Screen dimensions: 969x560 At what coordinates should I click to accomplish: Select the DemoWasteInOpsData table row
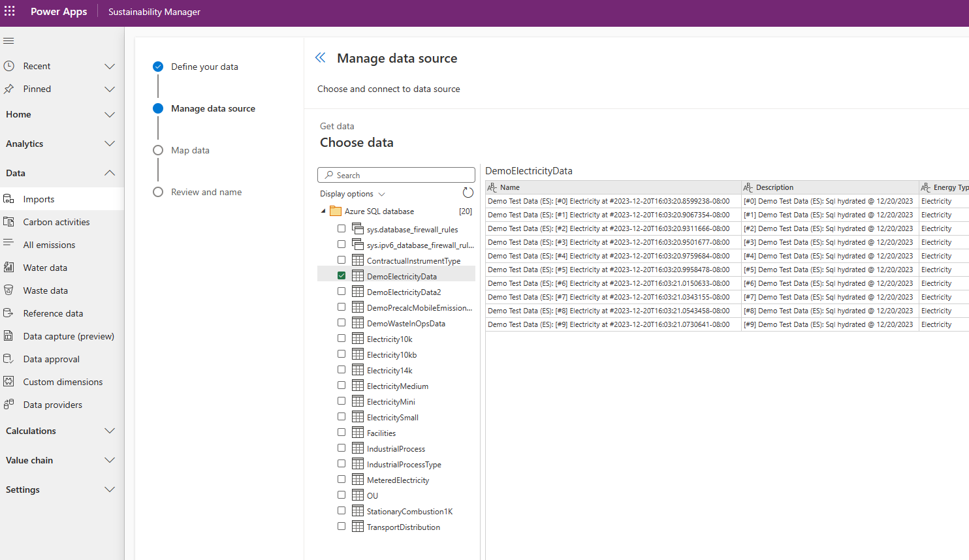[396, 323]
